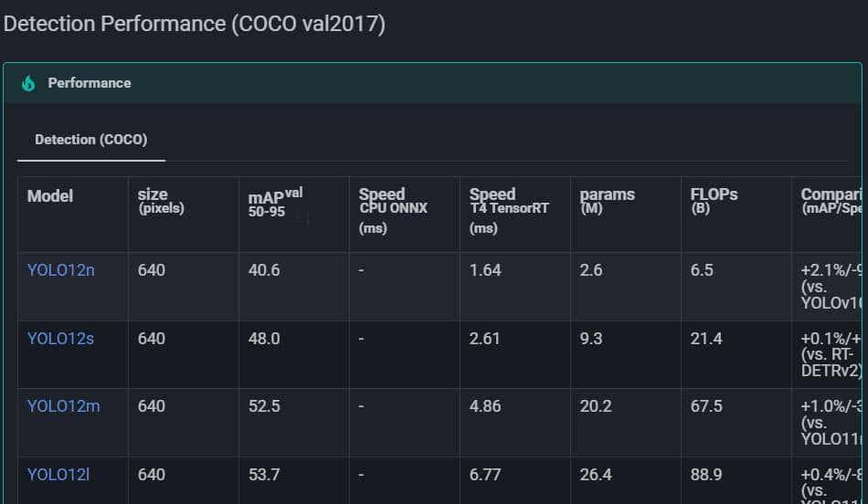Click the Model column header
This screenshot has height=504, width=868.
[x=50, y=196]
